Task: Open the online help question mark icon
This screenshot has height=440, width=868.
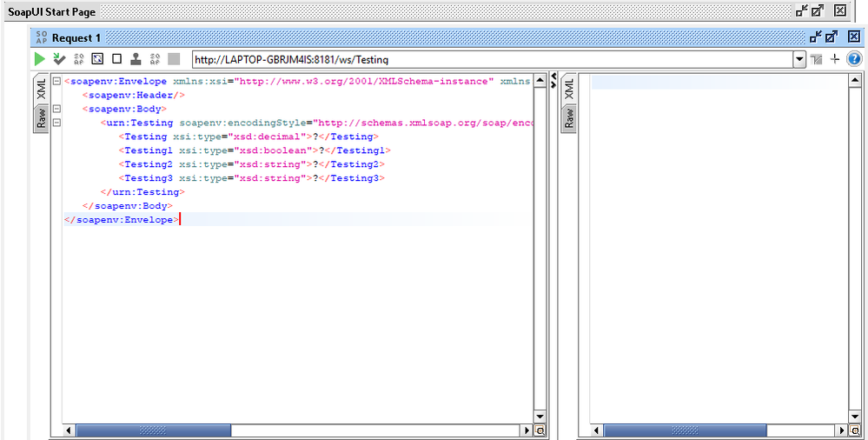Action: point(854,59)
